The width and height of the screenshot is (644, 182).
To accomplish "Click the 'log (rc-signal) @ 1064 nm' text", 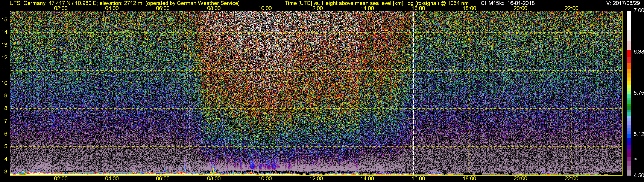I will (437, 3).
